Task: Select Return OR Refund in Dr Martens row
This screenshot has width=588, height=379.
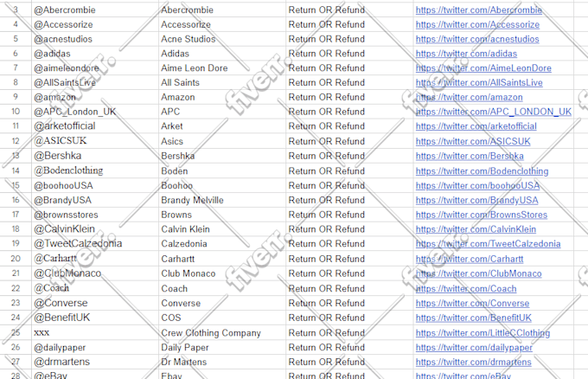Action: click(349, 362)
